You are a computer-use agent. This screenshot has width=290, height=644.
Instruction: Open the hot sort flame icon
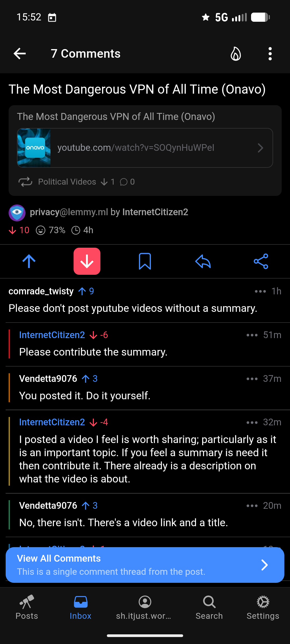click(236, 54)
